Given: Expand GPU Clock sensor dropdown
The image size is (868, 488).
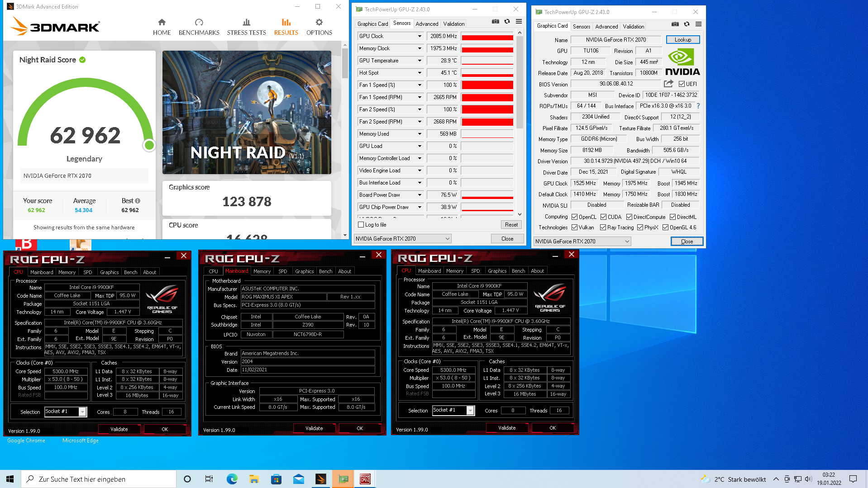Looking at the screenshot, I should (x=420, y=36).
